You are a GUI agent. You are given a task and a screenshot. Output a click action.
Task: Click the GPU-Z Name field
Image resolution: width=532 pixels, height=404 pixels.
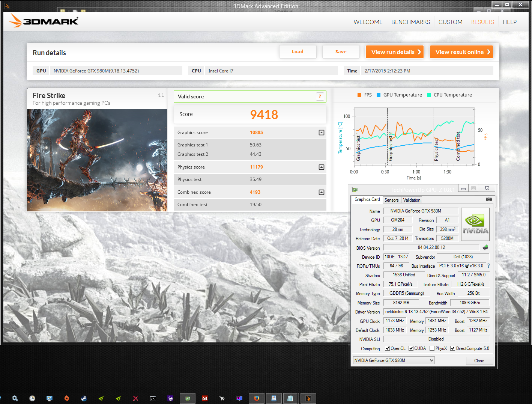pos(420,211)
